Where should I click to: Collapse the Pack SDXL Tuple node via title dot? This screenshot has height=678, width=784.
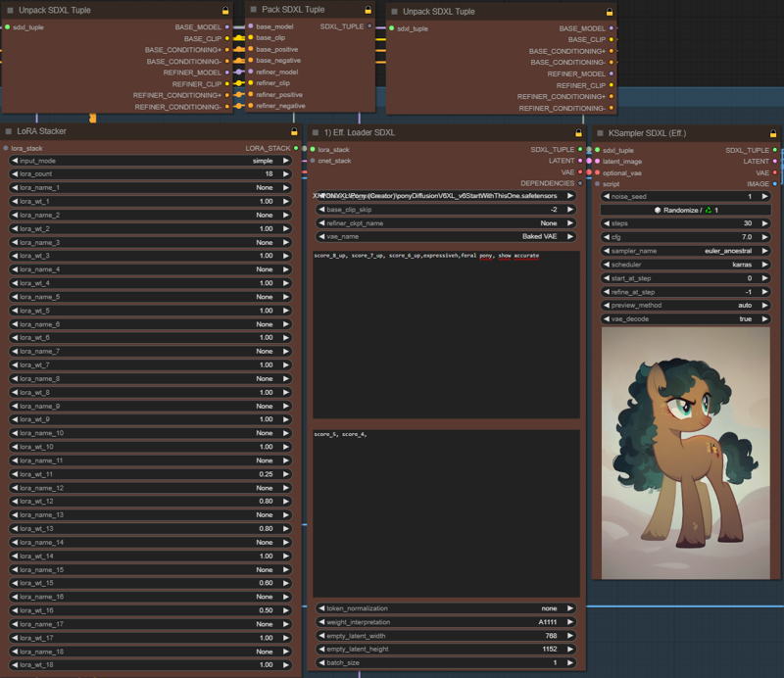coord(253,10)
